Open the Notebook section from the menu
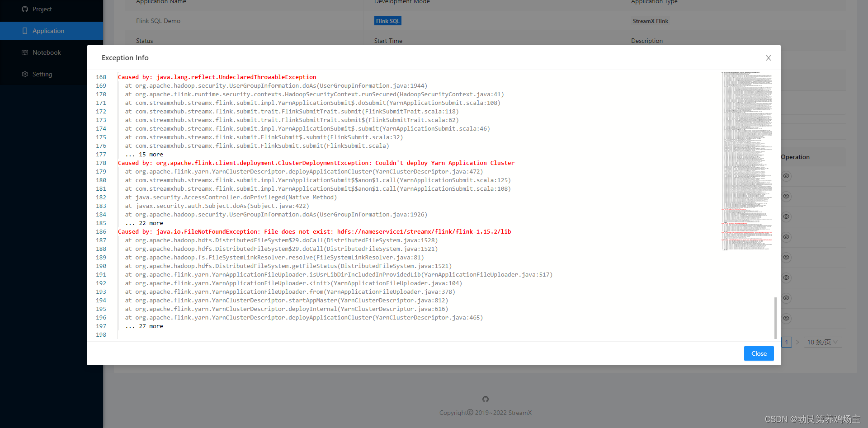The width and height of the screenshot is (868, 428). pos(47,52)
